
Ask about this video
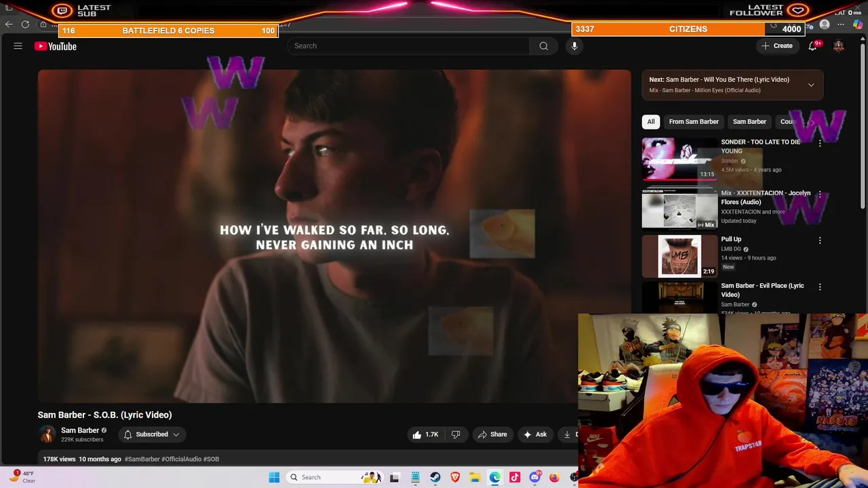(x=535, y=434)
